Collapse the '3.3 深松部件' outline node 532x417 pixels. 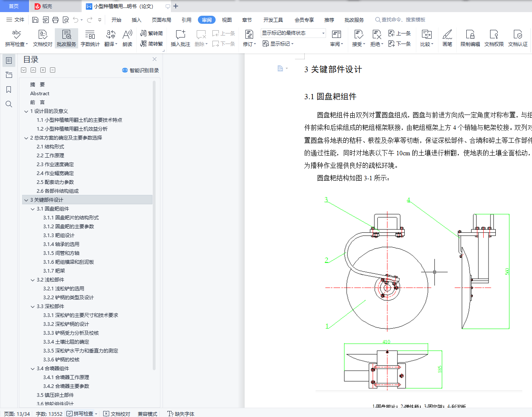coord(33,306)
